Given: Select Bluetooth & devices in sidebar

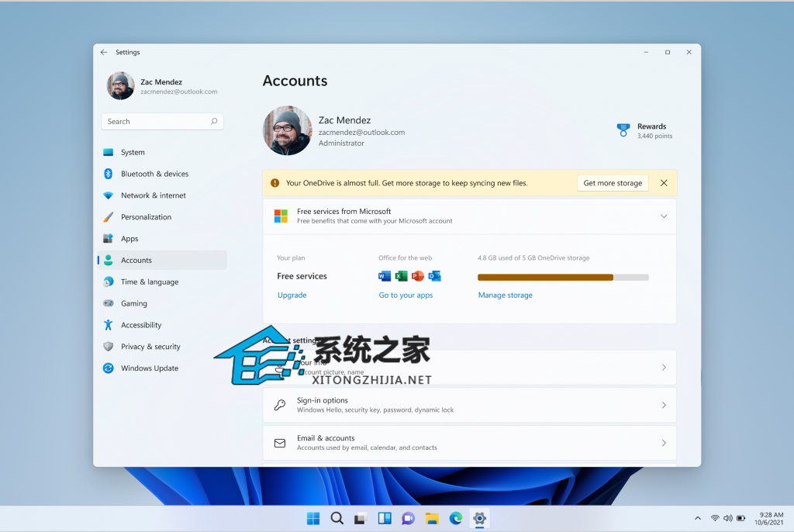Looking at the screenshot, I should coord(154,174).
